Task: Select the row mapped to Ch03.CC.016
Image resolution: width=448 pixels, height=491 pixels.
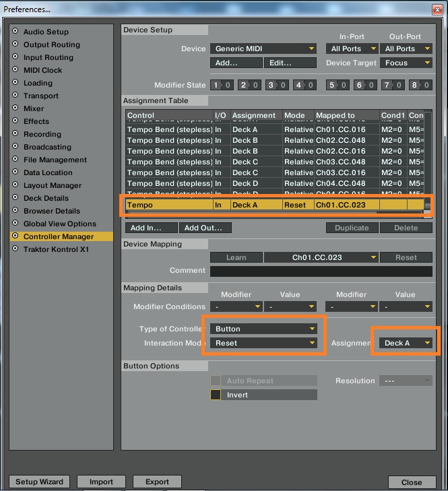Action: click(275, 172)
